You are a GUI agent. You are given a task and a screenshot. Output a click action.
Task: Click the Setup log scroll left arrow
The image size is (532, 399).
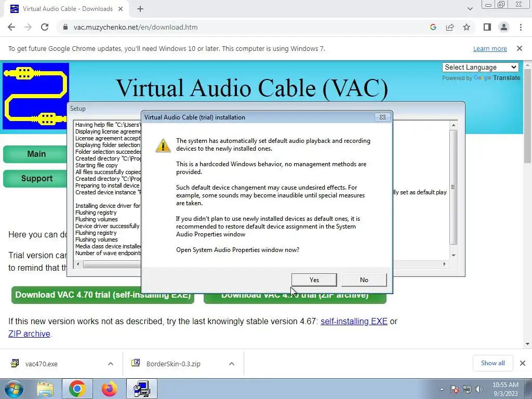pyautogui.click(x=78, y=264)
